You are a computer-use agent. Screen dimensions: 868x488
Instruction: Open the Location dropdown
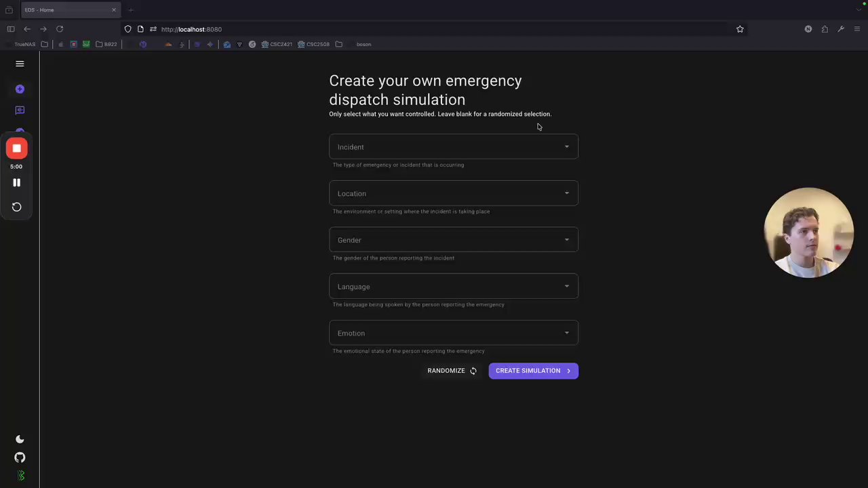point(453,193)
